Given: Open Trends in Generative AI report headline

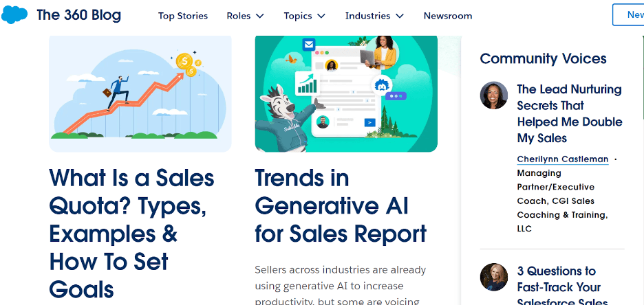Looking at the screenshot, I should [x=341, y=205].
